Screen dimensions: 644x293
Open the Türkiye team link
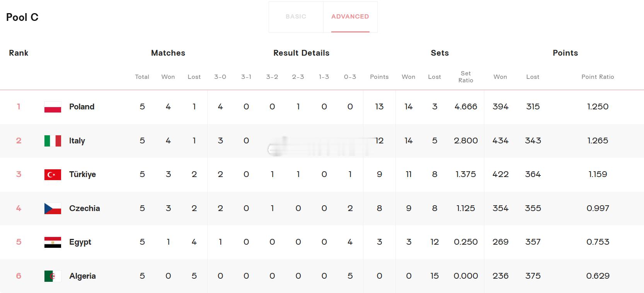(x=82, y=174)
